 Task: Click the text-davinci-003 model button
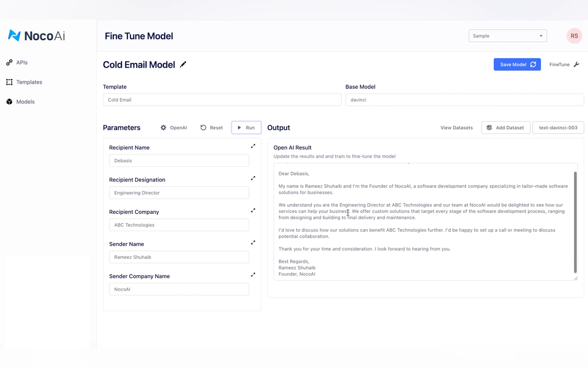(558, 127)
